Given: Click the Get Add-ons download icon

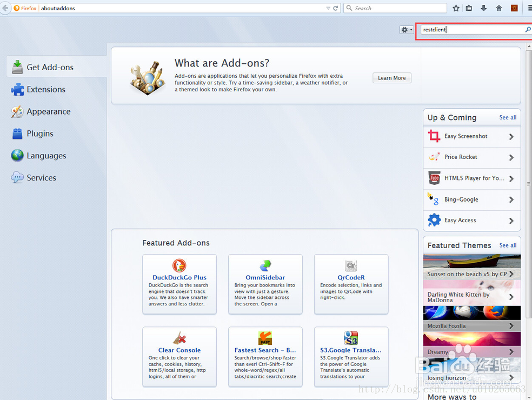Looking at the screenshot, I should (17, 67).
